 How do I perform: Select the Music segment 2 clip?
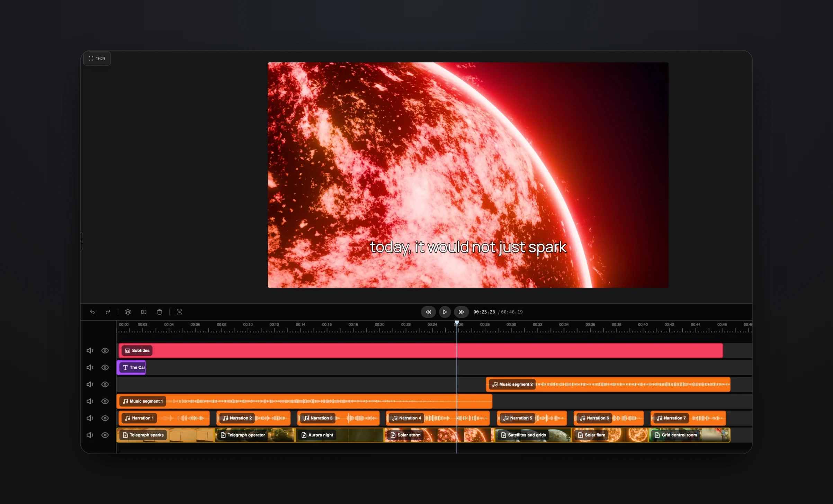[x=608, y=385]
